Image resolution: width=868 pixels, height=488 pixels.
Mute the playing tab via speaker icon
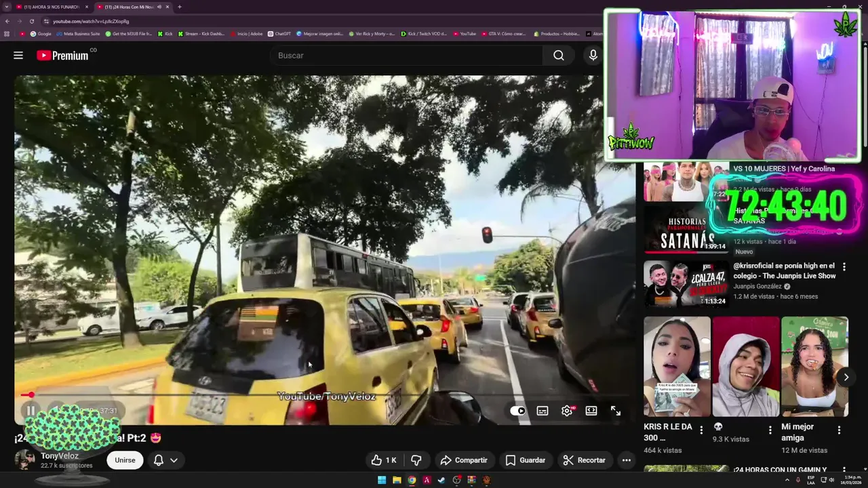click(159, 7)
